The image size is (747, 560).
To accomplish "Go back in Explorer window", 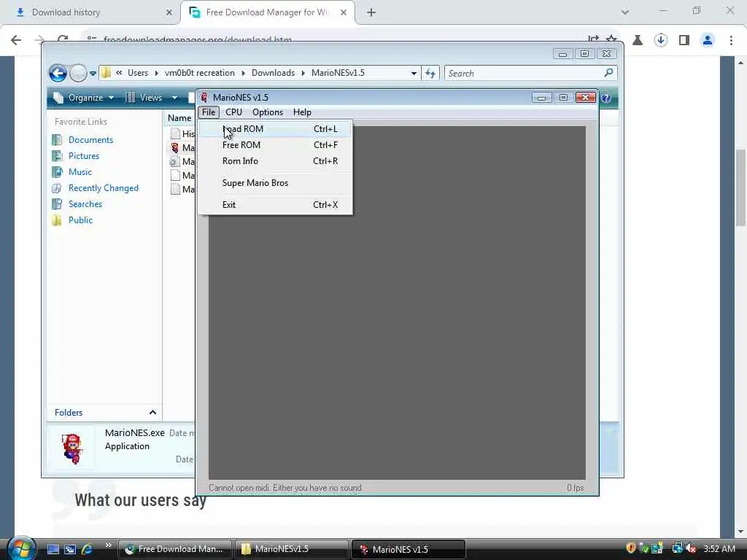I will pyautogui.click(x=58, y=74).
